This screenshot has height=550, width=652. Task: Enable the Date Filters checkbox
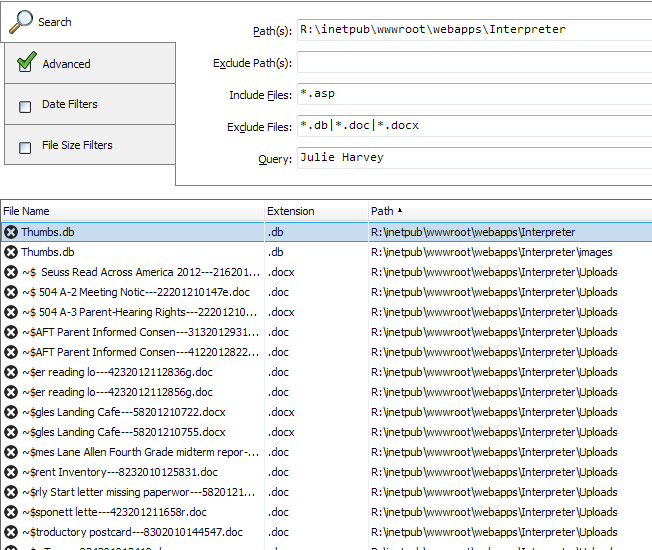[25, 105]
